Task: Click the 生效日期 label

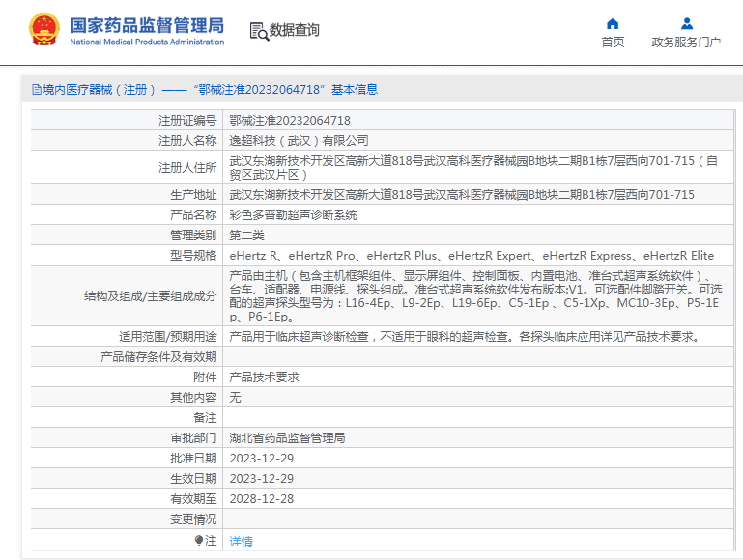Action: pyautogui.click(x=193, y=479)
